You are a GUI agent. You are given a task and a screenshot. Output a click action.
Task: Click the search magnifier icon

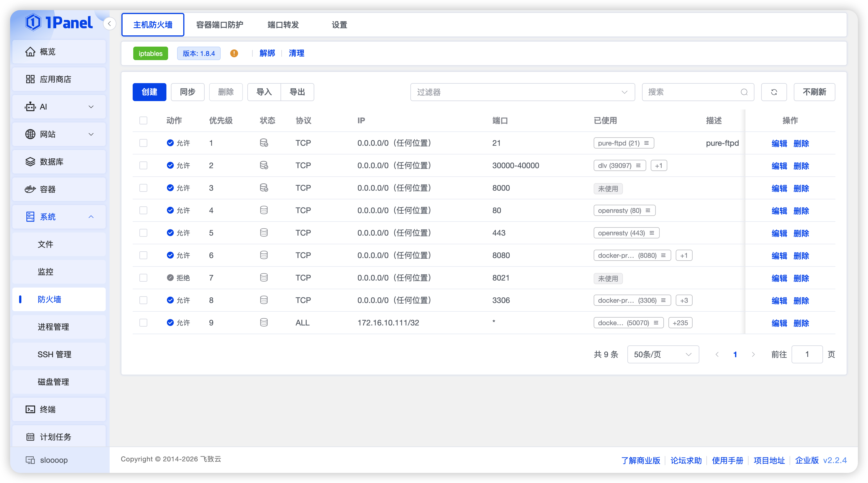744,92
